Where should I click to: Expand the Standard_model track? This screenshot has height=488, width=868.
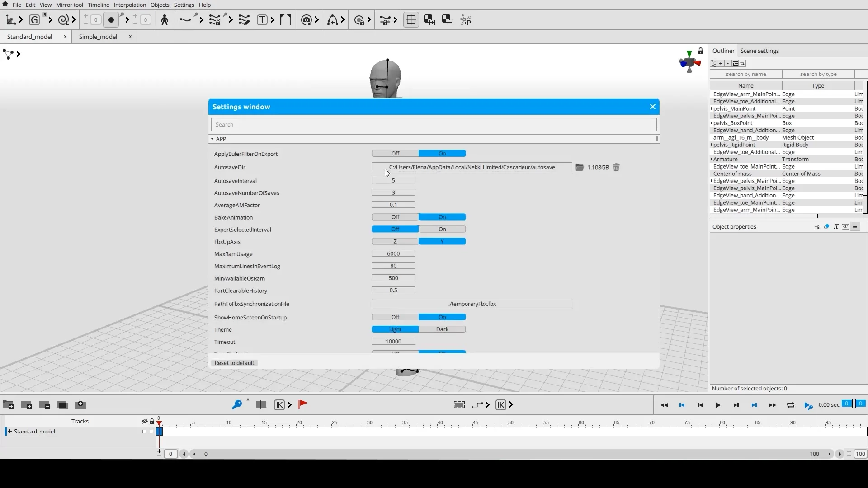click(10, 432)
